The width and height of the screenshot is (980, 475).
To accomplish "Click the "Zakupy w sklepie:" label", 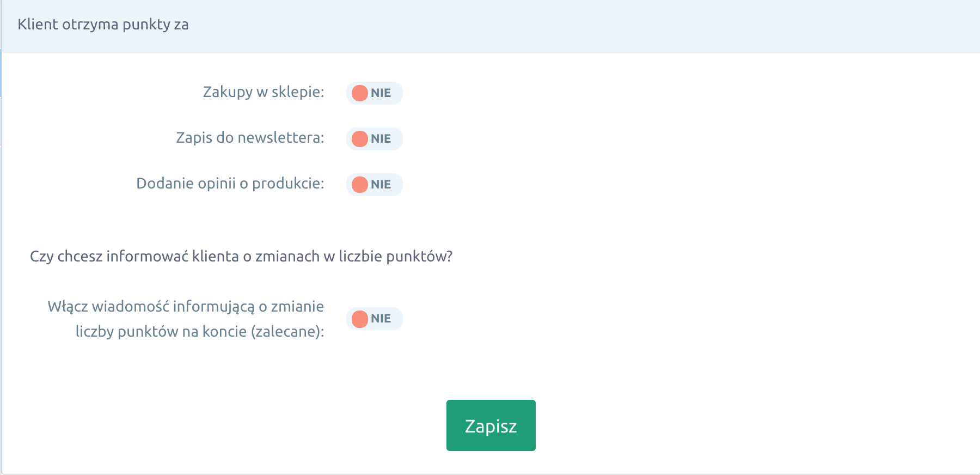I will (264, 92).
